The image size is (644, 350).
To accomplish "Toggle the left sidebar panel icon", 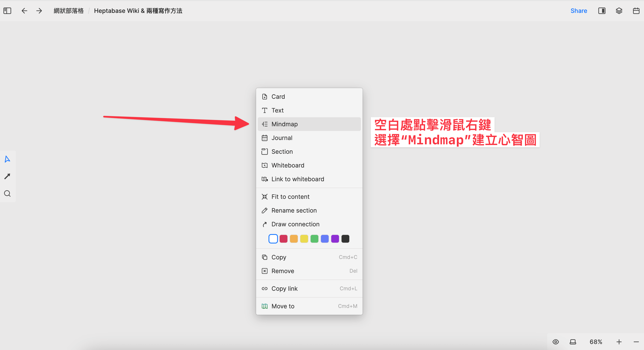I will click(x=7, y=11).
